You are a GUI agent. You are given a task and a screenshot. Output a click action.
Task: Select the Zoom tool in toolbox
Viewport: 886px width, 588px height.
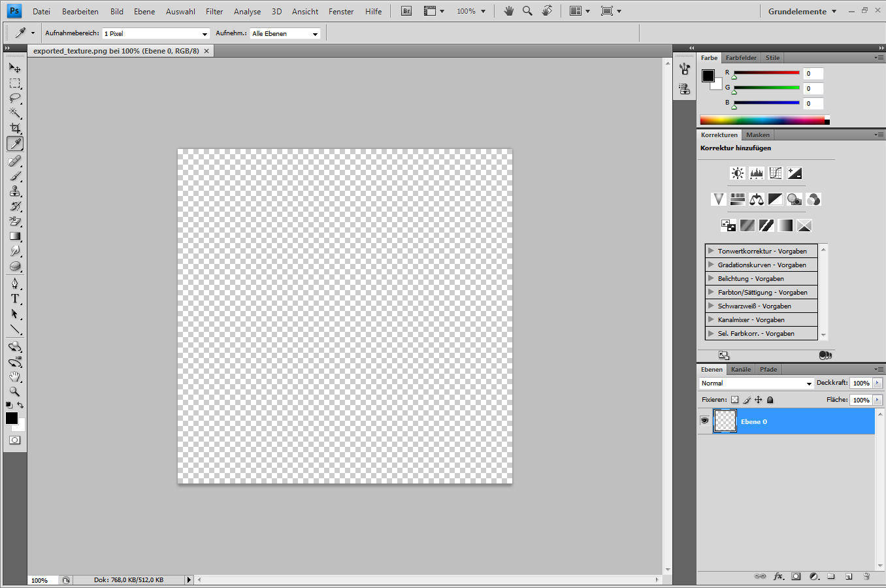[14, 391]
